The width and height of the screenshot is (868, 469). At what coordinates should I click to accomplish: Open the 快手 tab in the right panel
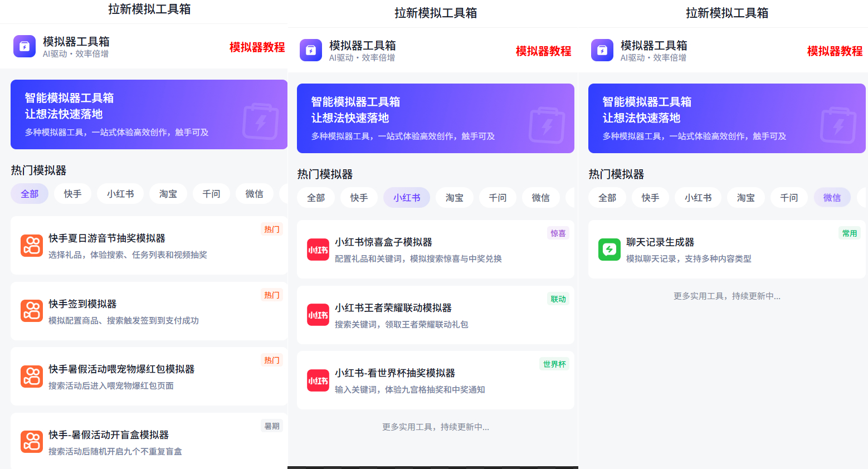pyautogui.click(x=650, y=198)
